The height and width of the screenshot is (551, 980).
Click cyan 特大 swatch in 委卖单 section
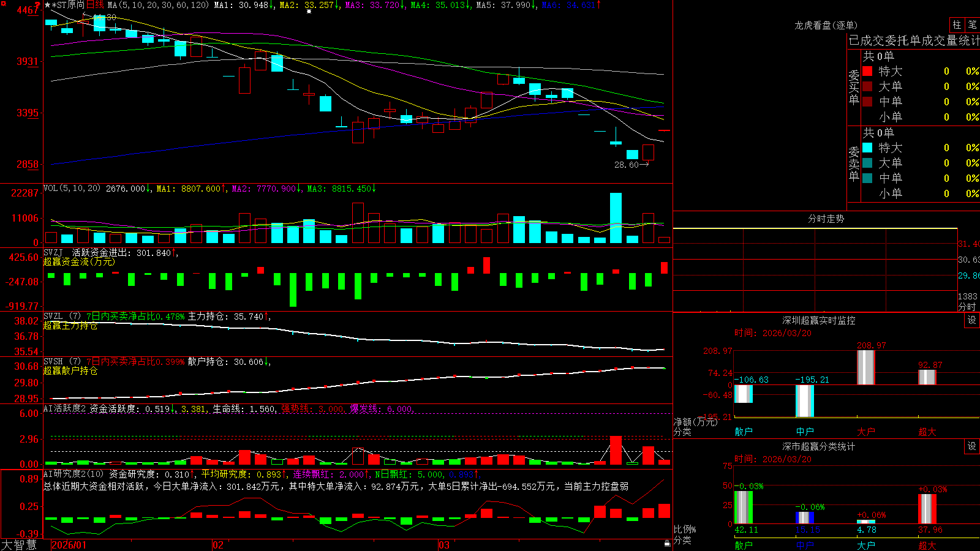(867, 148)
